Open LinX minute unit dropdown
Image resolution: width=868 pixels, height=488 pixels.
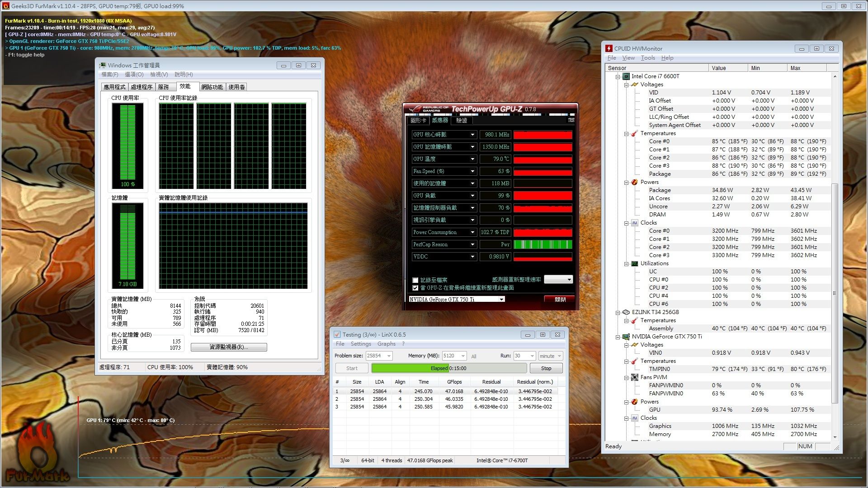click(x=550, y=356)
